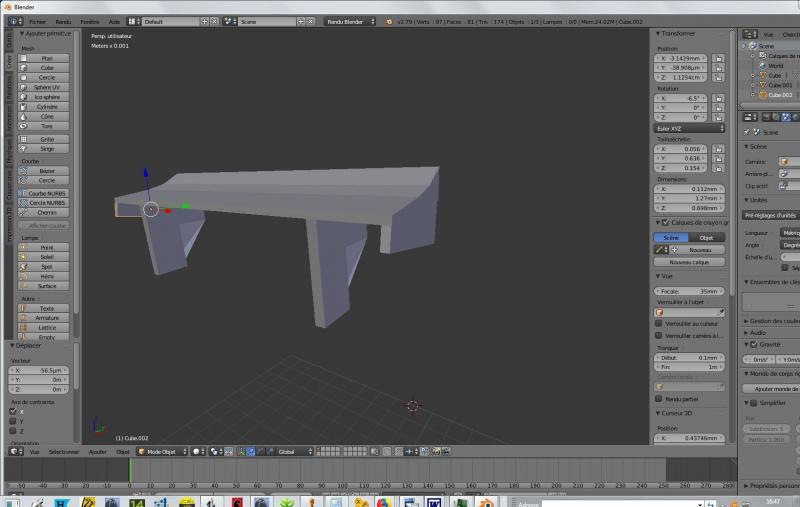This screenshot has width=800, height=507.
Task: Open the Fichier menu
Action: click(37, 21)
